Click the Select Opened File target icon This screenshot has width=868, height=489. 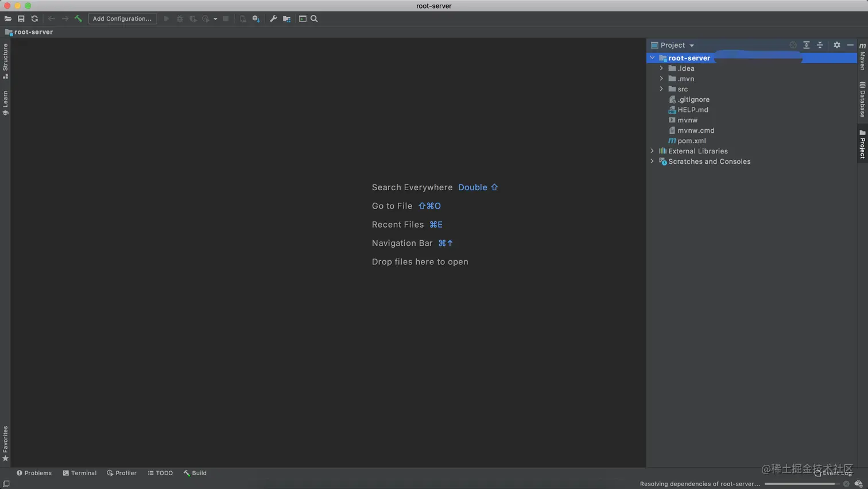[793, 45]
